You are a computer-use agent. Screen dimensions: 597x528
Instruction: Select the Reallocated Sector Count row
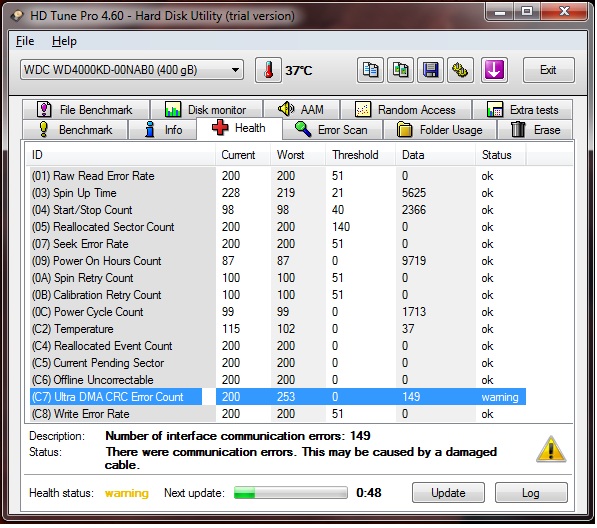[278, 227]
